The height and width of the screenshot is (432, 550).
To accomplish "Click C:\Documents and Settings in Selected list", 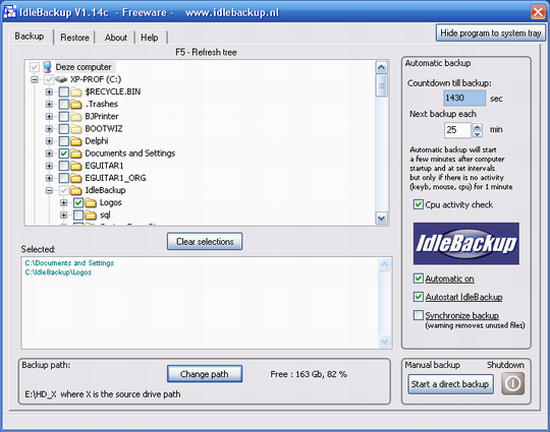I will (69, 263).
